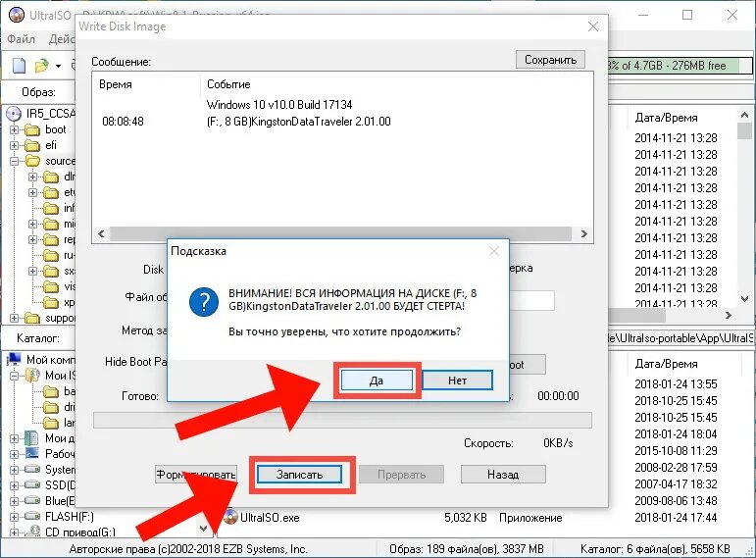Select the IR5_CCSA disc icon in image tree
Image resolution: width=756 pixels, height=558 pixels.
14,114
